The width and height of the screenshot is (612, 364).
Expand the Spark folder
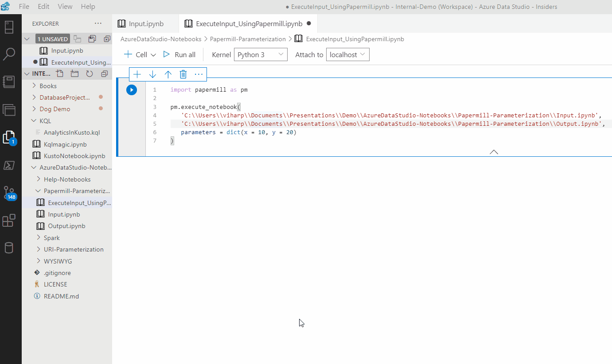coord(52,237)
